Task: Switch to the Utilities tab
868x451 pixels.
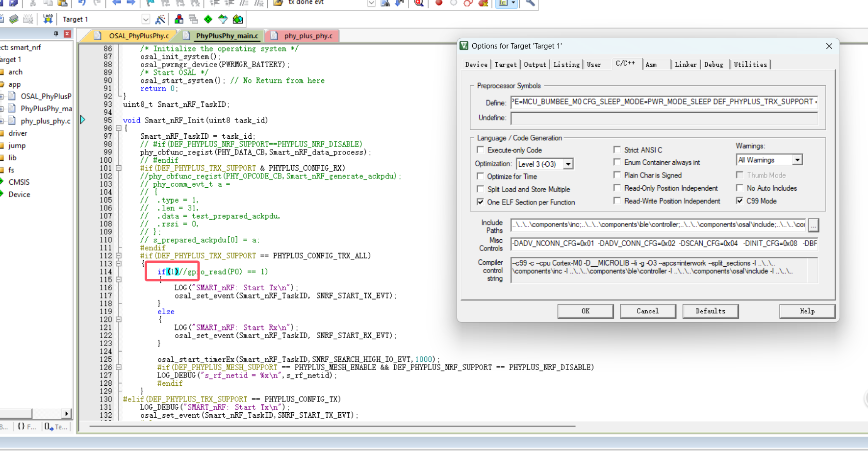Action: 750,65
